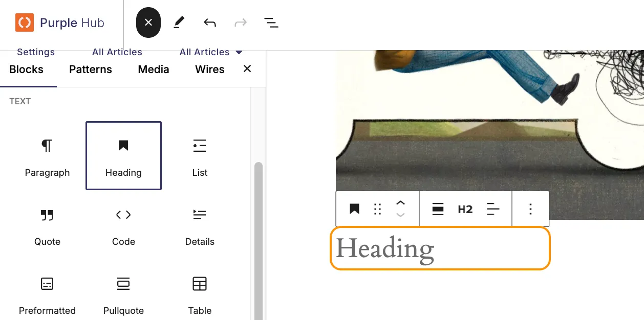Click the Purple Hub logo icon
The width and height of the screenshot is (644, 320).
click(24, 23)
